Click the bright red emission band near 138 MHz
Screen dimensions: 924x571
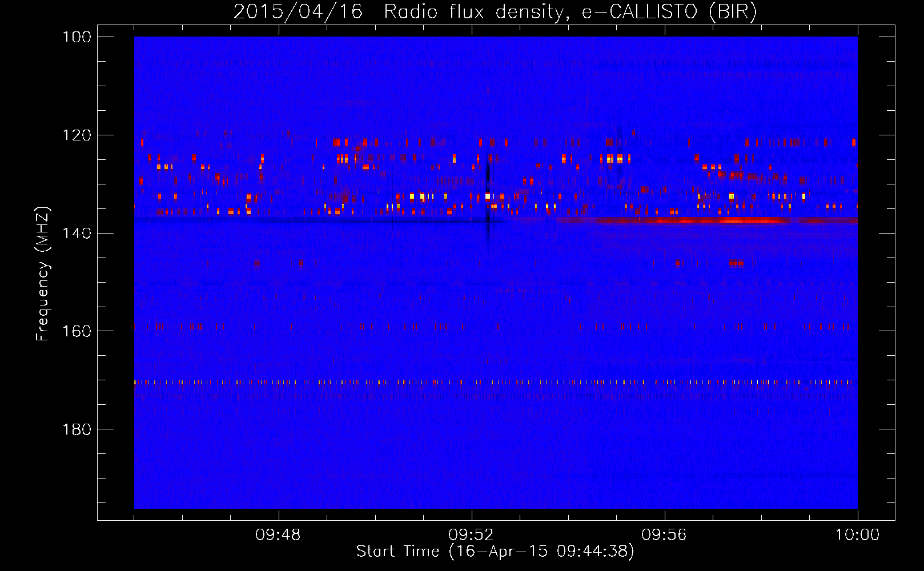coord(707,220)
